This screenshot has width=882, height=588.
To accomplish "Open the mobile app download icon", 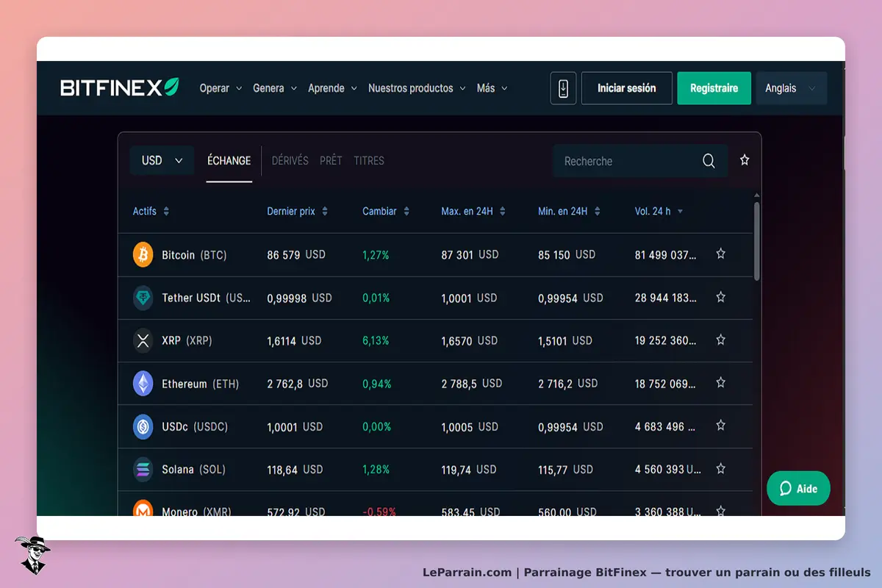I will coord(563,88).
